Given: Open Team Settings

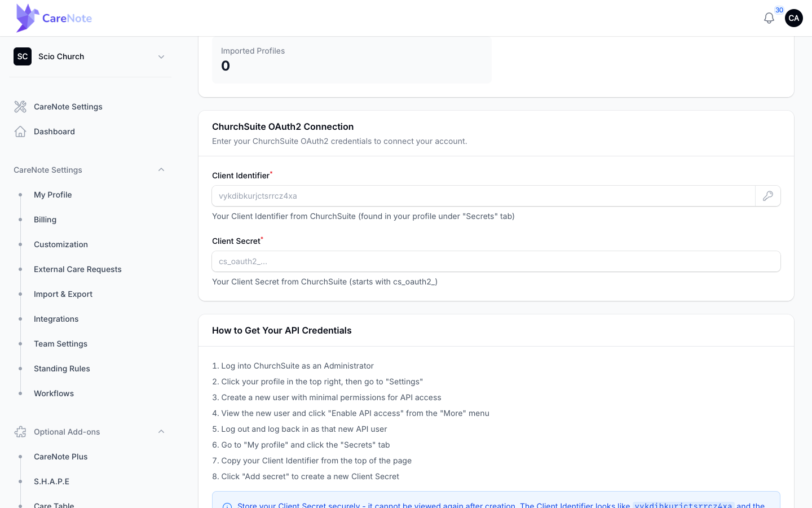Looking at the screenshot, I should [x=61, y=344].
